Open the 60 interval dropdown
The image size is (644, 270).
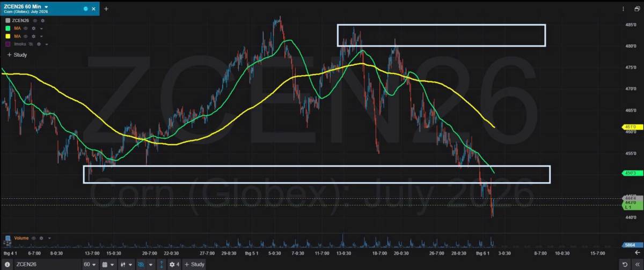(90, 265)
